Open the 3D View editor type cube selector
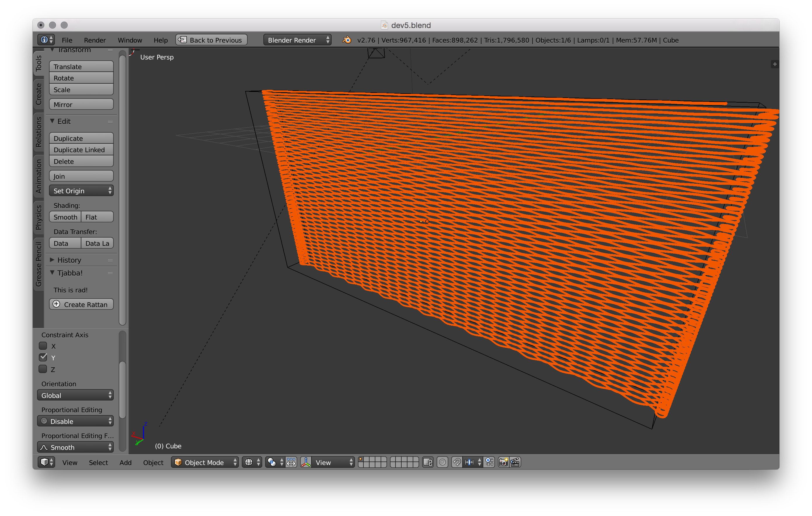Viewport: 812px width, 516px height. coord(46,462)
